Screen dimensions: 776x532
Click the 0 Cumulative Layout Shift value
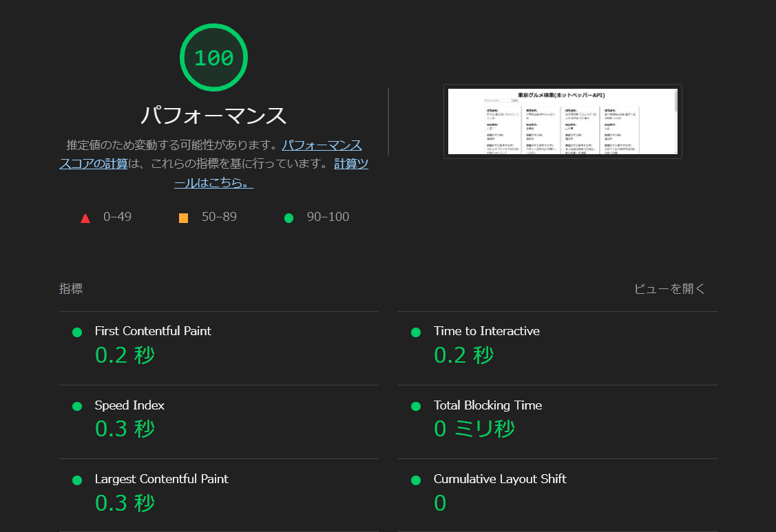click(x=440, y=503)
